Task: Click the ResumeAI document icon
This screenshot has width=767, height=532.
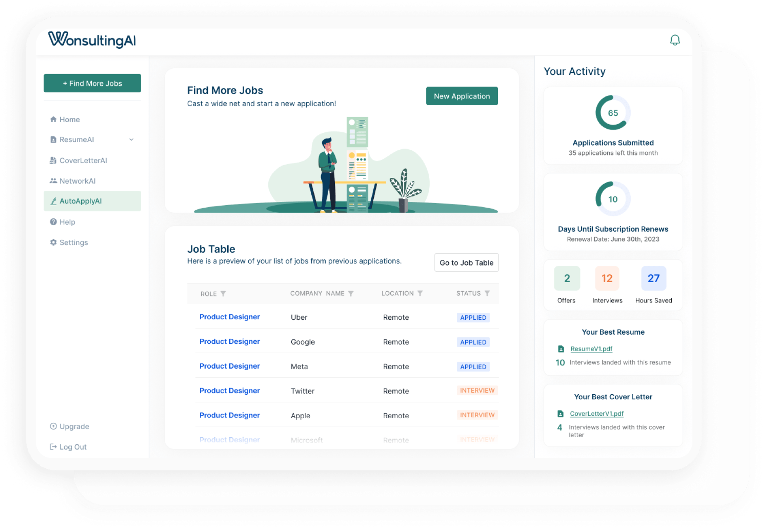Action: (x=53, y=140)
